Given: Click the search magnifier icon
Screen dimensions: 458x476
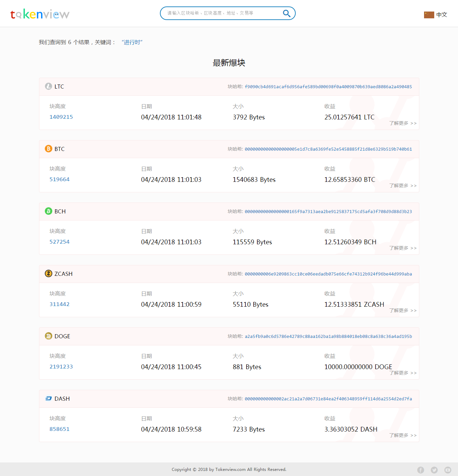Looking at the screenshot, I should (x=287, y=13).
